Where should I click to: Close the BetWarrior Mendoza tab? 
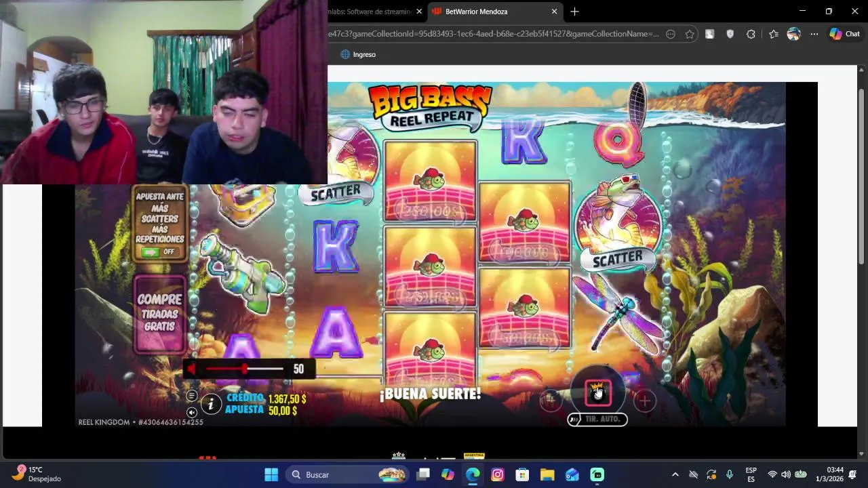554,12
